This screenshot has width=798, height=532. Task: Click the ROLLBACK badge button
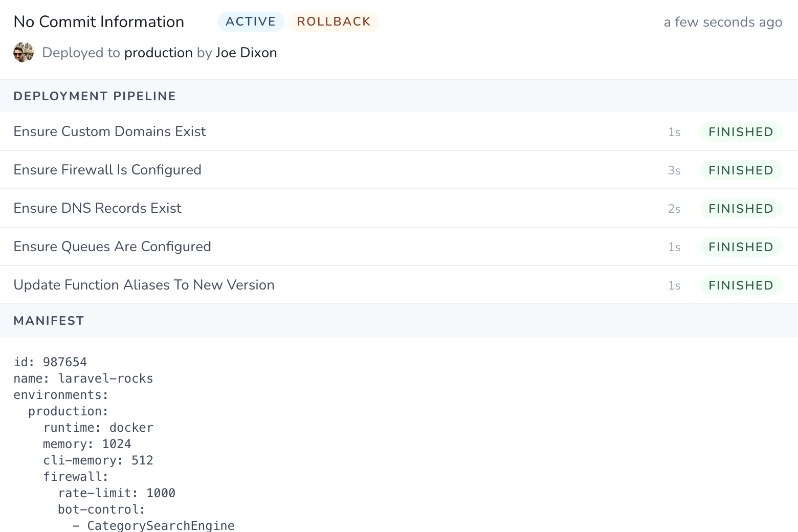point(334,21)
